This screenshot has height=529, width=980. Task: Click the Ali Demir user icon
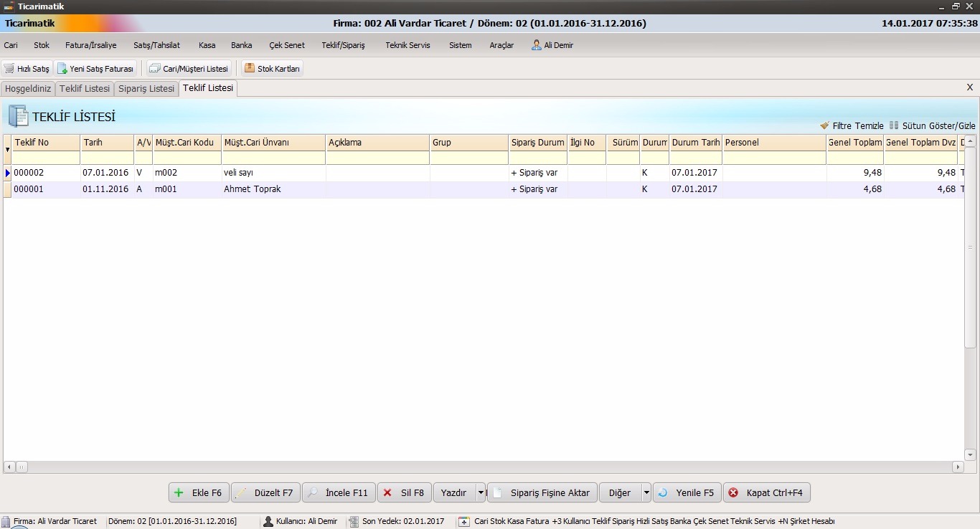point(536,45)
